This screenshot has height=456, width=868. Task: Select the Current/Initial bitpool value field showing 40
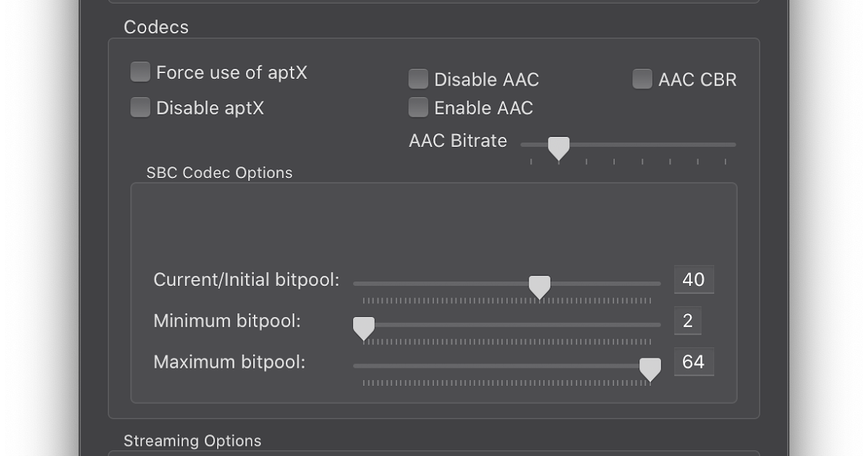694,279
